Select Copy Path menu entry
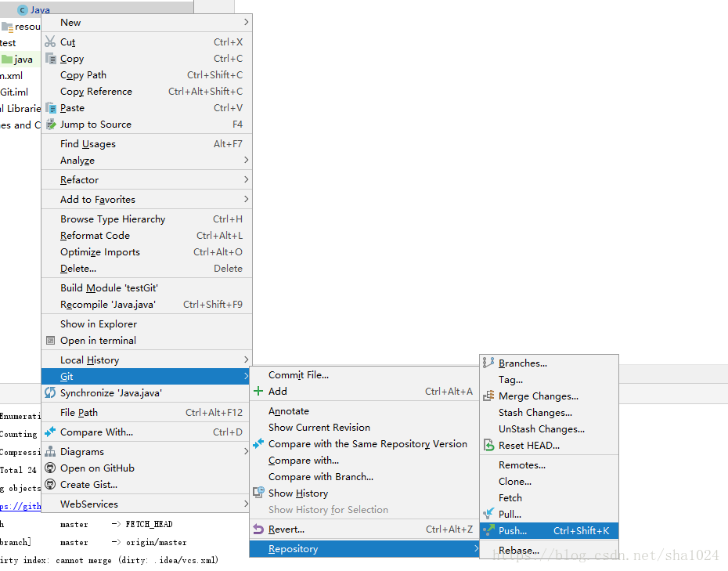The image size is (728, 571). point(146,74)
